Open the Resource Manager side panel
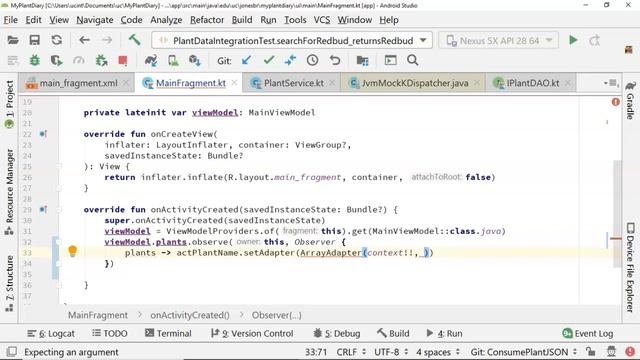Viewport: 640px width, 360px height. 9,191
